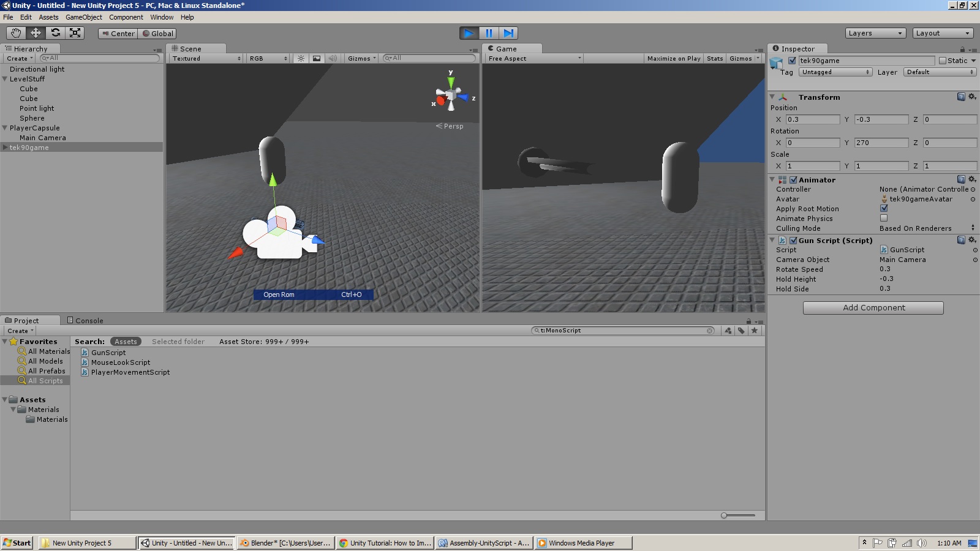
Task: Open Scene view Gizmos dropdown
Action: (361, 58)
